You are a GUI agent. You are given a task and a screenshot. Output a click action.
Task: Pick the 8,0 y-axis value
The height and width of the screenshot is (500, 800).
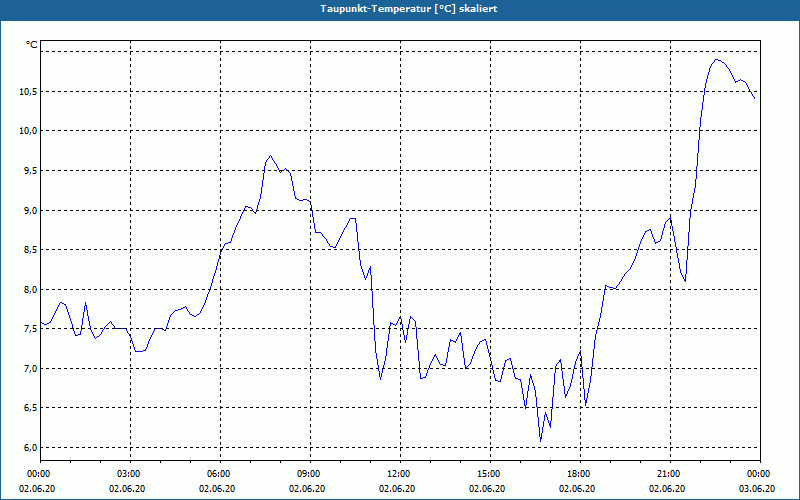(31, 289)
